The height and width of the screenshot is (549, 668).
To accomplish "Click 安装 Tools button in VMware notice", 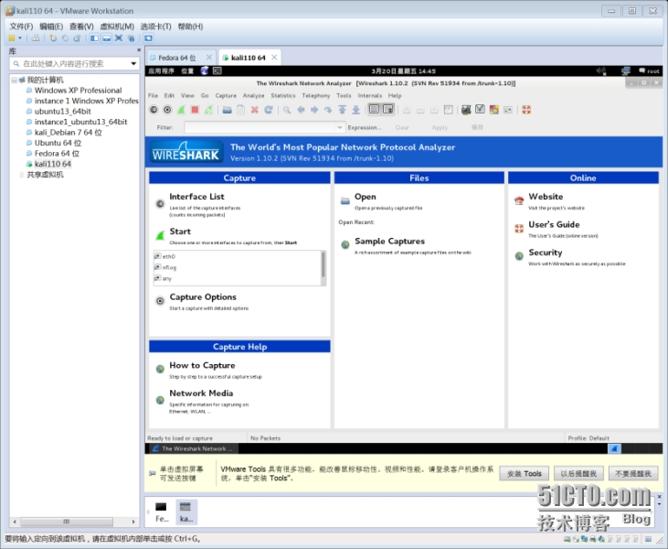I will (x=524, y=474).
